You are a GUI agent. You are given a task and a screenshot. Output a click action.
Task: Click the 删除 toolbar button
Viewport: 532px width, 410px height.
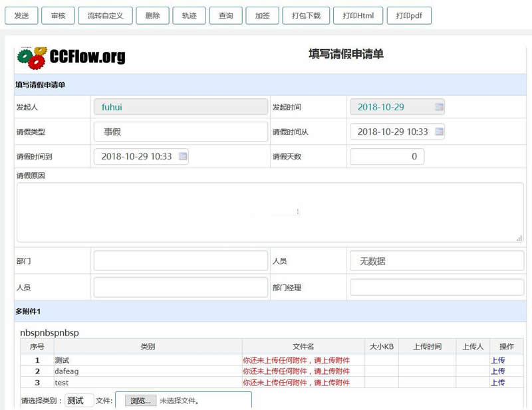(x=152, y=15)
